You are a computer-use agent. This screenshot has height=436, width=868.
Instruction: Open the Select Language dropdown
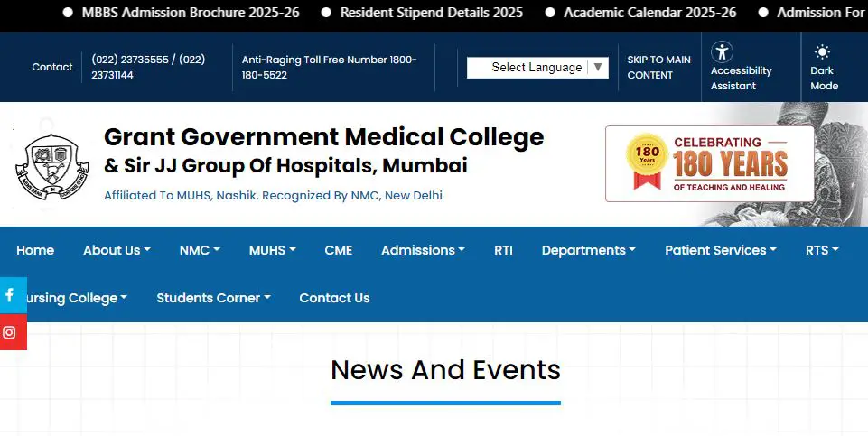[537, 68]
